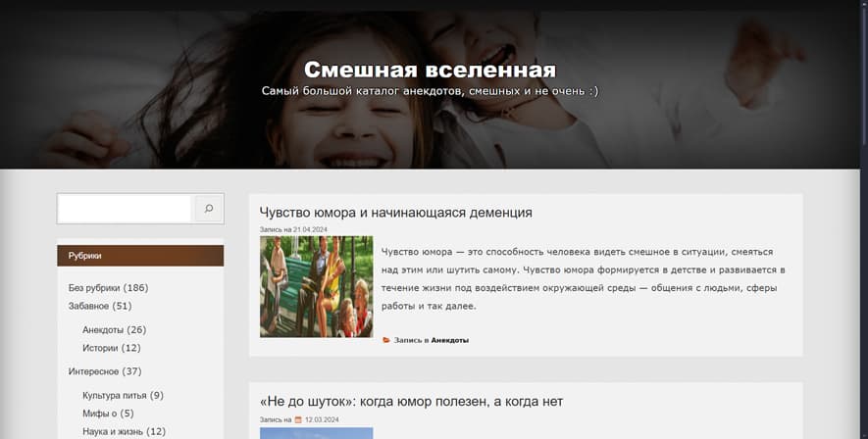The image size is (868, 439).
Task: Open the Культура питья subcategory
Action: point(115,395)
